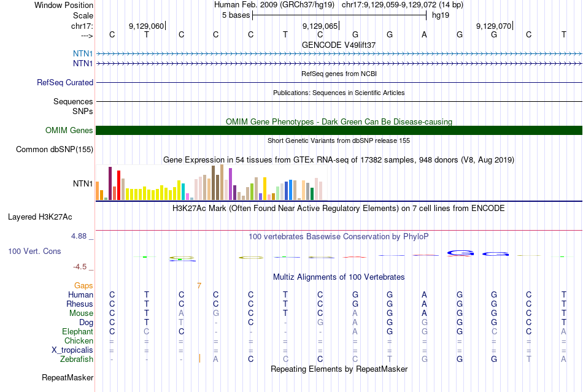Click the RefSeq genes from NCBI title
The height and width of the screenshot is (392, 583).
click(x=339, y=74)
